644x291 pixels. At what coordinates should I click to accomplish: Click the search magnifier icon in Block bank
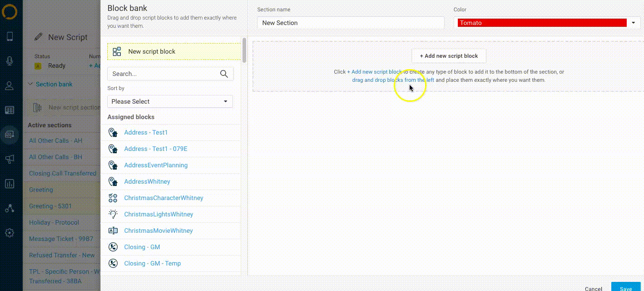[224, 74]
